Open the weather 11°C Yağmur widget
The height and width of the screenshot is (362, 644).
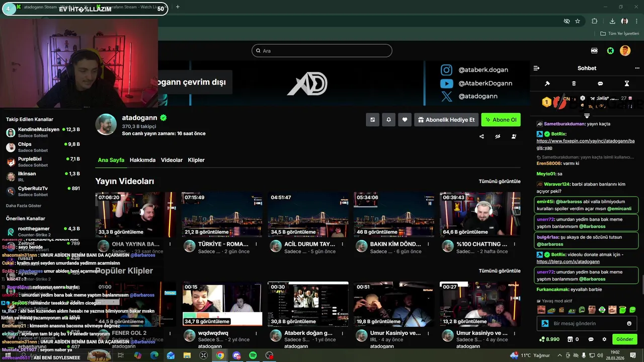coord(529,355)
